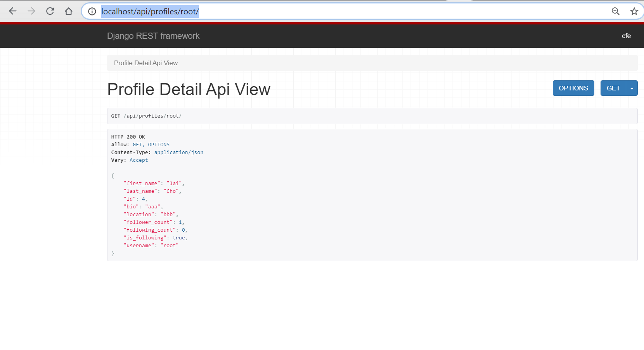Select the "bbb" location value
Screen dimensions: 644x350
point(168,215)
